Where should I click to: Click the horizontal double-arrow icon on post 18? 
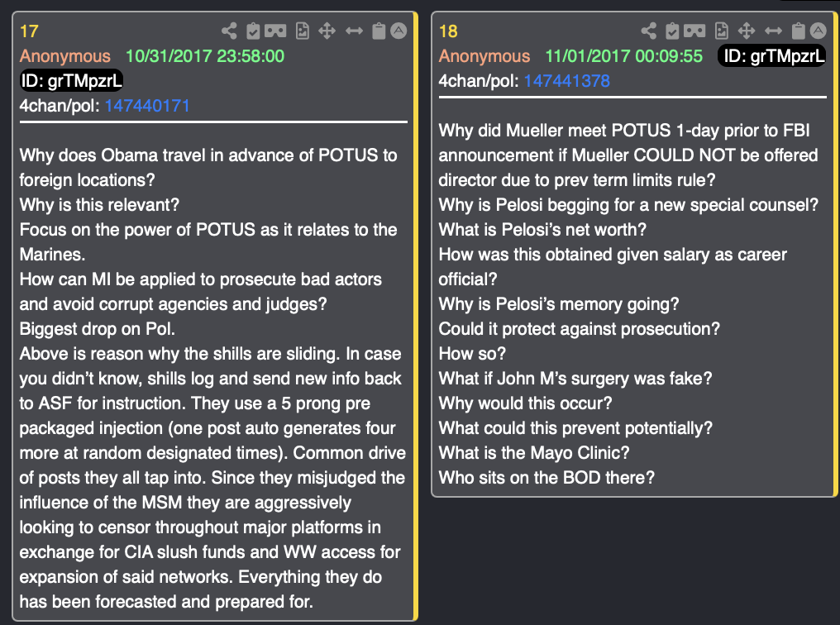774,31
